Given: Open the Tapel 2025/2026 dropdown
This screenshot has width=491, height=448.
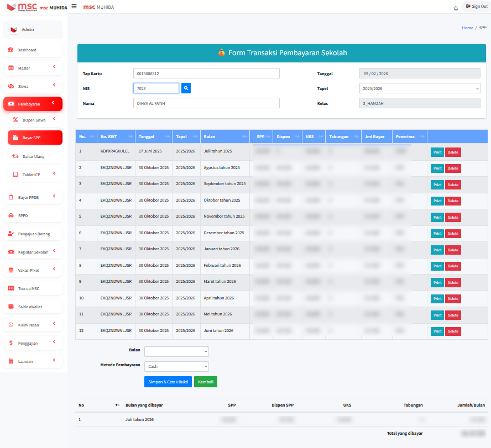Looking at the screenshot, I should click(x=420, y=88).
